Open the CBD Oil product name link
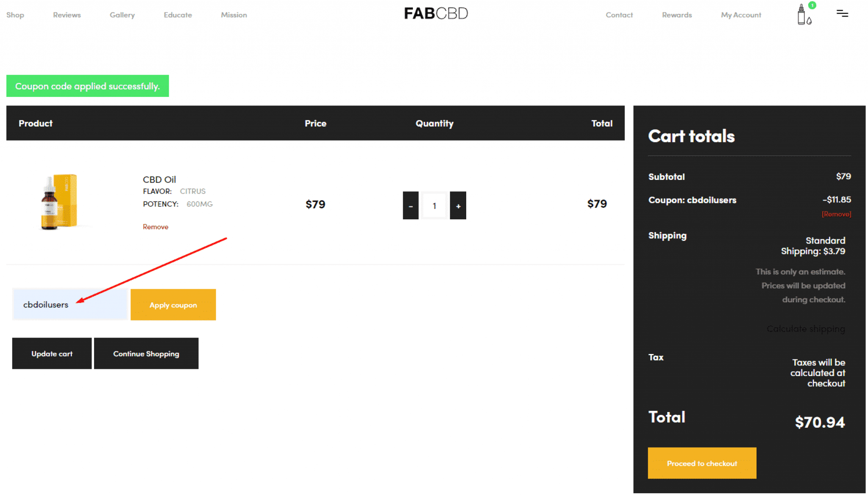This screenshot has height=495, width=868. coord(159,179)
